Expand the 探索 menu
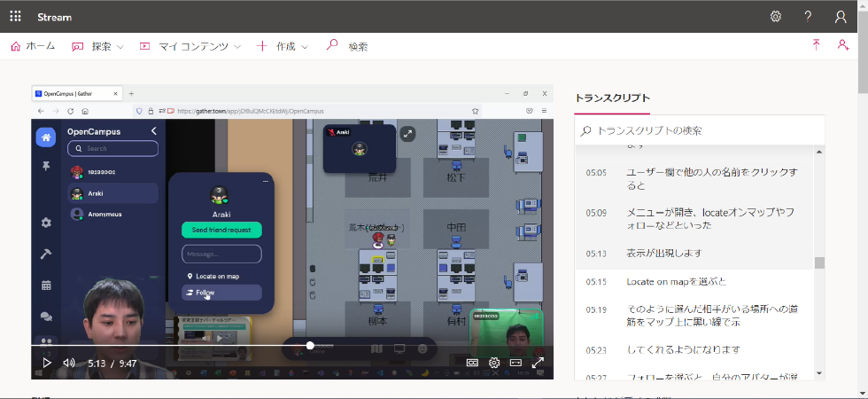 [x=98, y=46]
